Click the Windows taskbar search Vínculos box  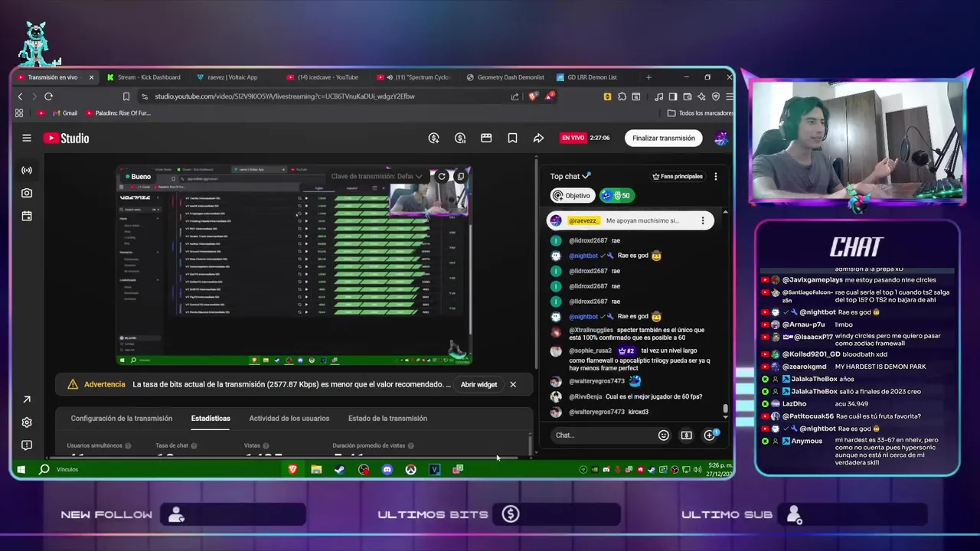(67, 469)
